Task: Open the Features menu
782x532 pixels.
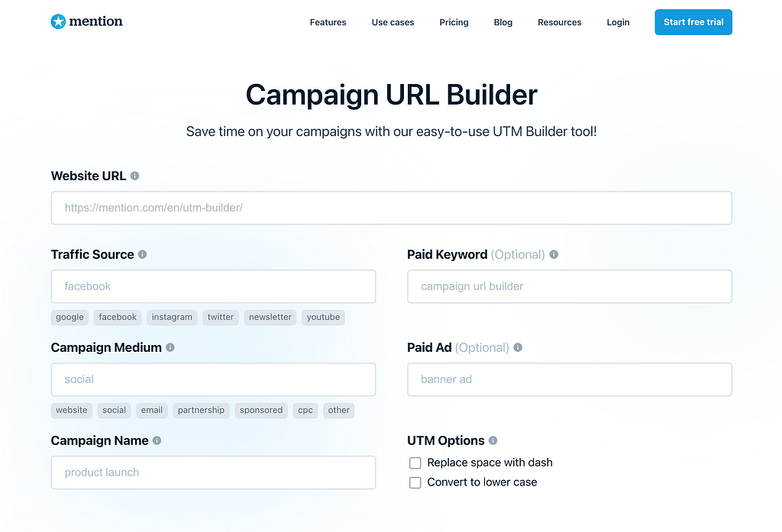Action: 328,22
